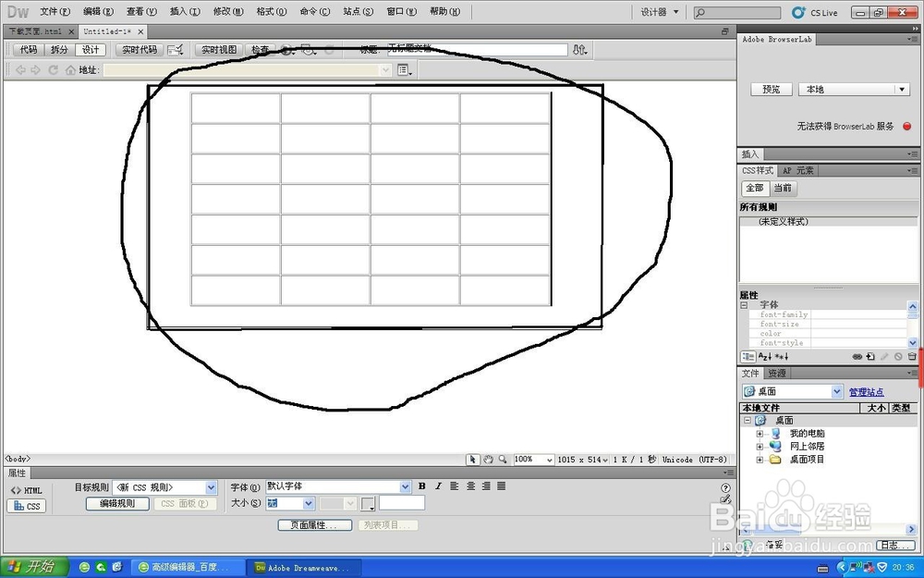Image resolution: width=924 pixels, height=578 pixels.
Task: Open the 修改 menu
Action: (228, 12)
